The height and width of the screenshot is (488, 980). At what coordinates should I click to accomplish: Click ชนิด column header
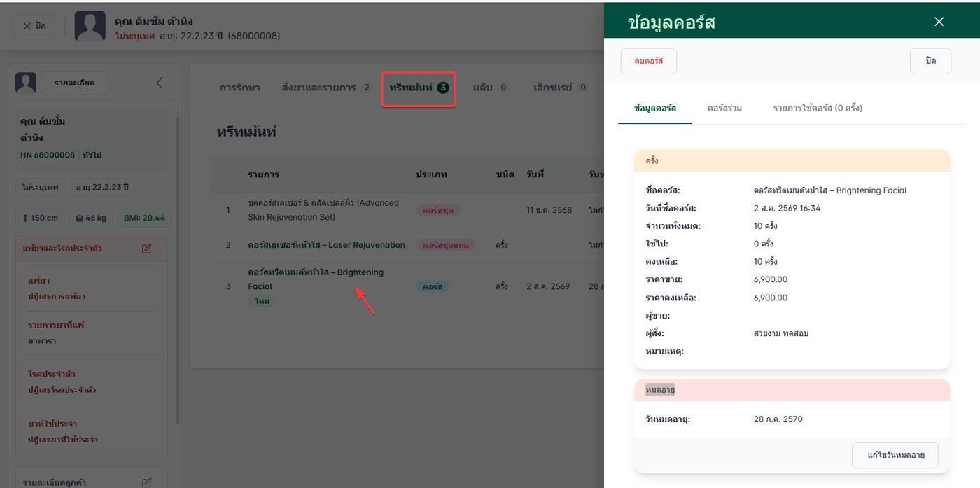click(x=505, y=174)
